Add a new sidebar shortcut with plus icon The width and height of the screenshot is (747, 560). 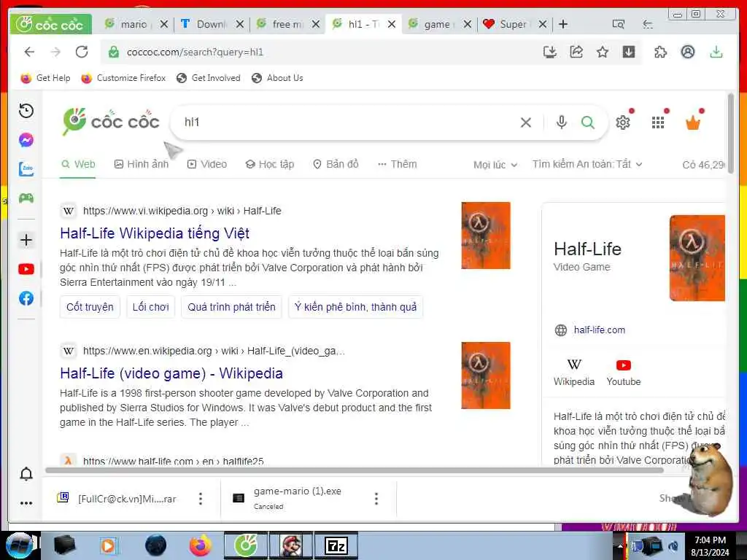click(x=26, y=240)
